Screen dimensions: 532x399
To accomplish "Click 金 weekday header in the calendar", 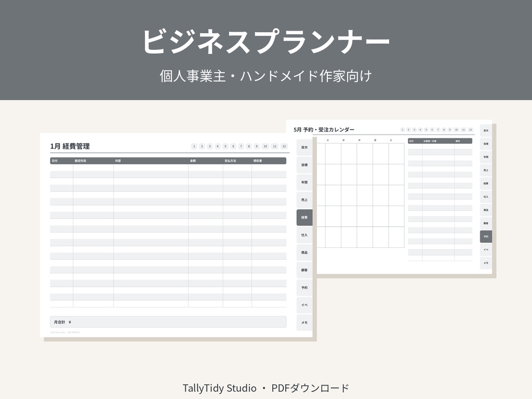I will point(375,140).
